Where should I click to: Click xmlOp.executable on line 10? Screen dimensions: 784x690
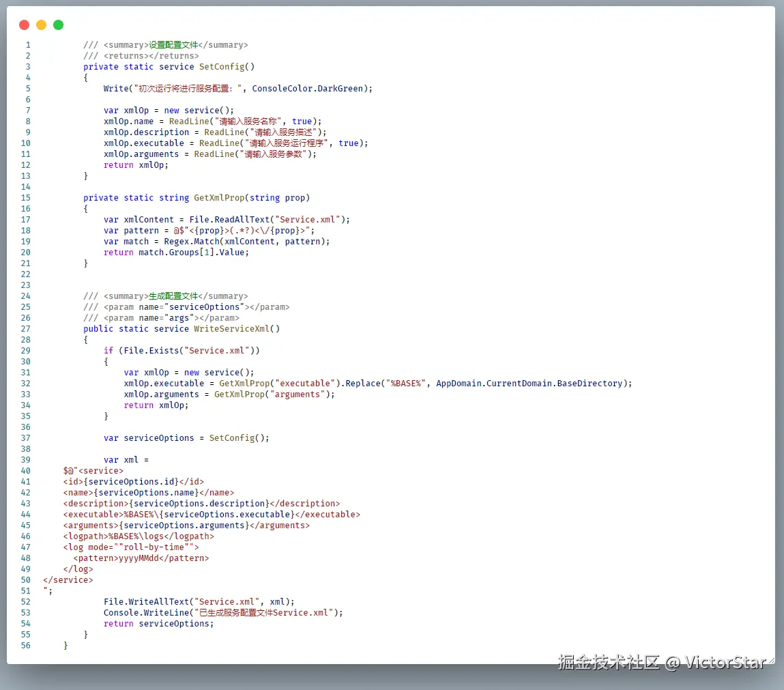143,143
